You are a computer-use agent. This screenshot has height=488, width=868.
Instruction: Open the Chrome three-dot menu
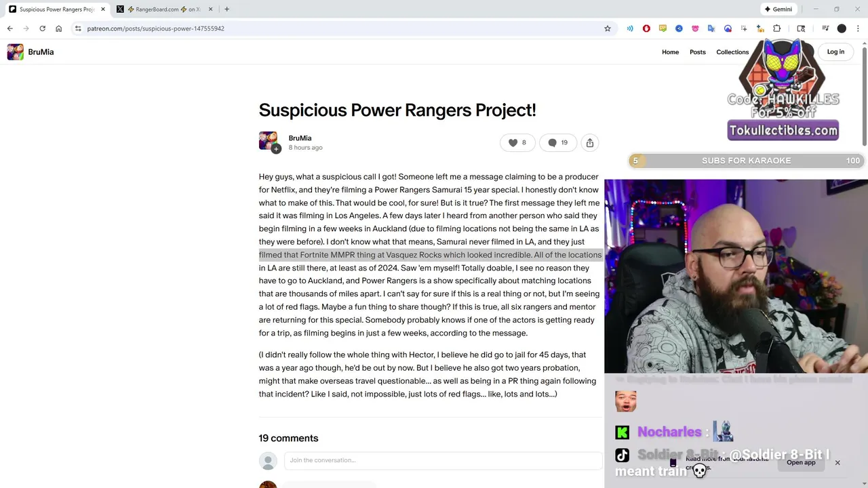click(858, 28)
